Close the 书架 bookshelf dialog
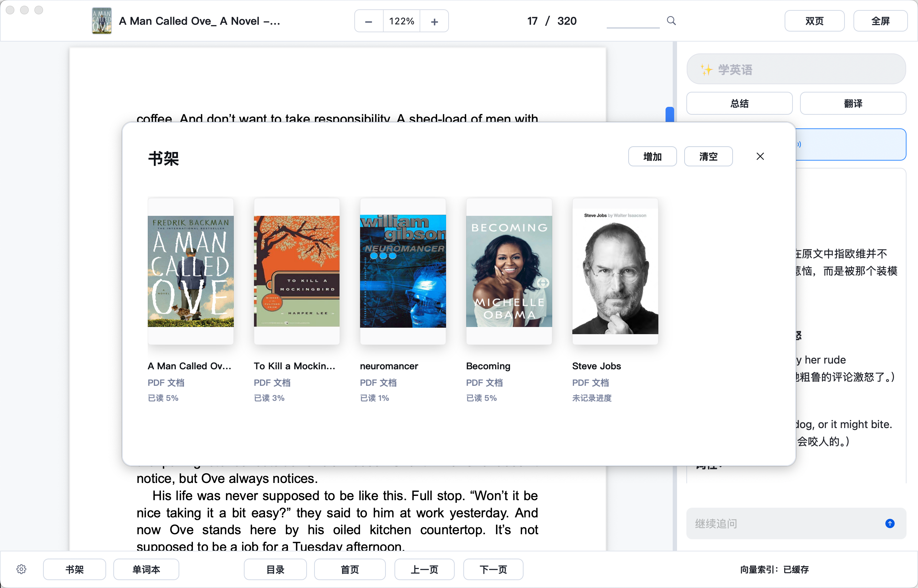 pos(760,156)
